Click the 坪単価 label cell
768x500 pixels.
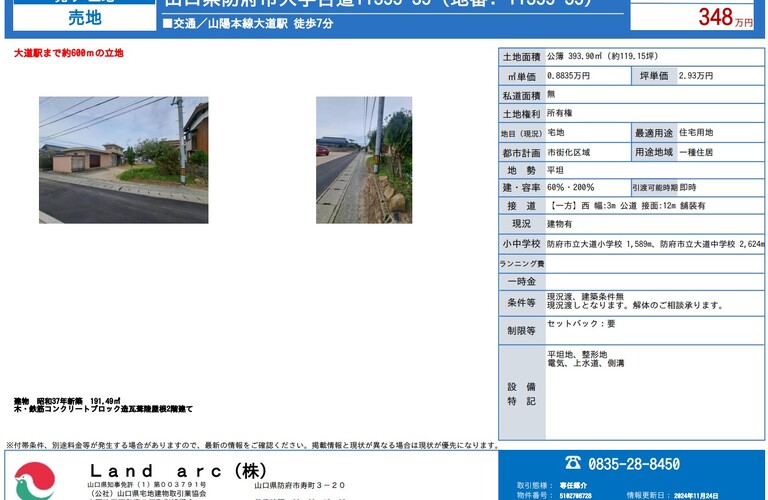click(x=654, y=76)
